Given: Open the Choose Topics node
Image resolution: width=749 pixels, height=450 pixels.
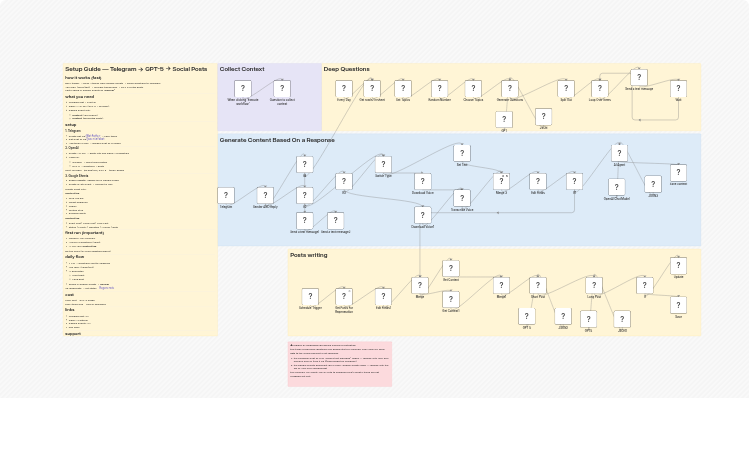Looking at the screenshot, I should tap(473, 89).
